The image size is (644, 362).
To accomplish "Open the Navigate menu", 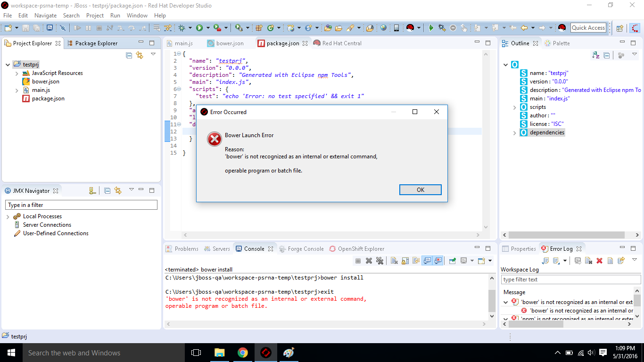I will [x=45, y=16].
